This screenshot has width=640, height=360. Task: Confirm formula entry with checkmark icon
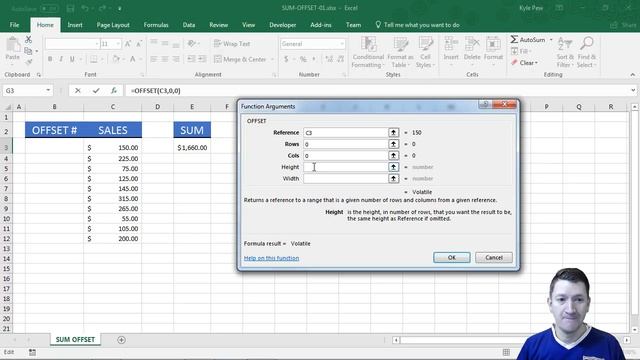(x=96, y=91)
